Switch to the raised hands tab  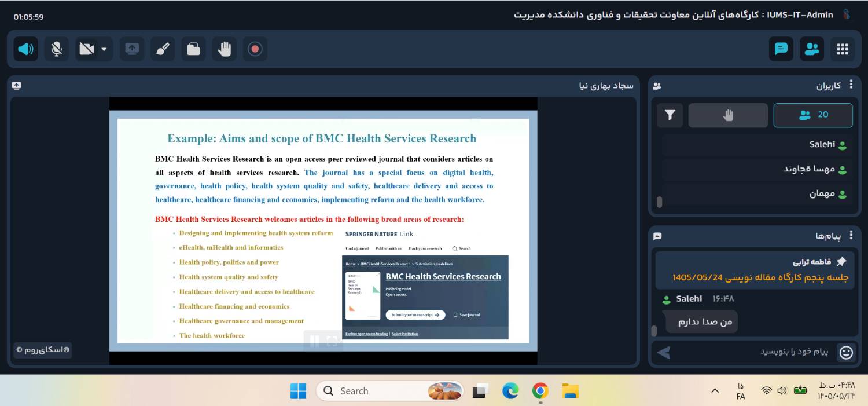click(728, 115)
